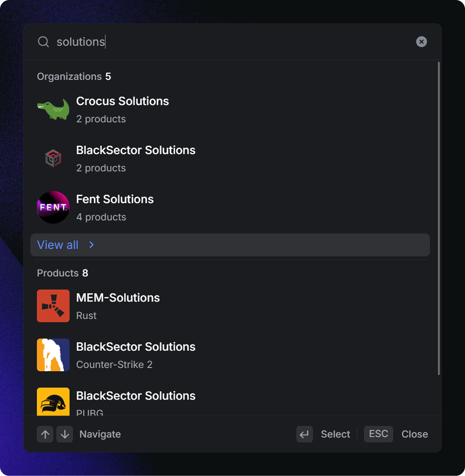The image size is (465, 476).
Task: Click the Crocus Solutions crocodile logo
Action: pos(53,109)
